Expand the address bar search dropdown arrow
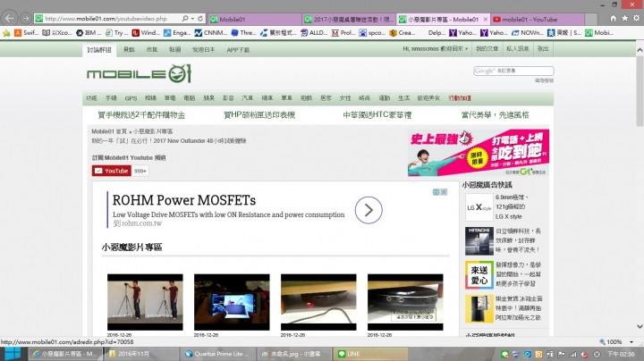The image size is (644, 361). [192, 19]
